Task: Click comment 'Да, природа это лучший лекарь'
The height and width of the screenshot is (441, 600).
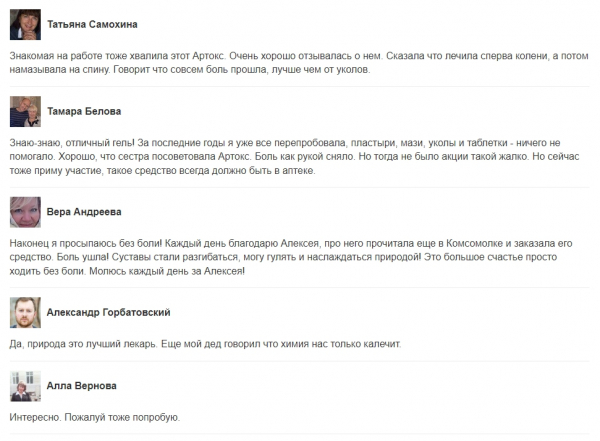Action: pyautogui.click(x=205, y=344)
